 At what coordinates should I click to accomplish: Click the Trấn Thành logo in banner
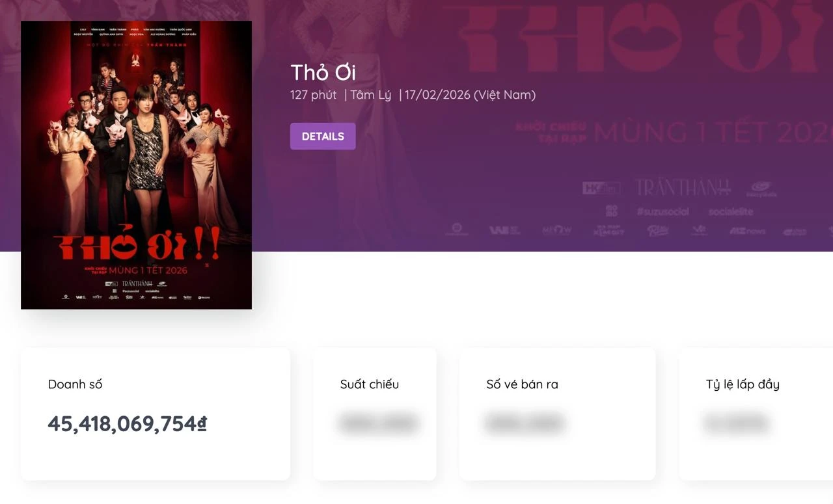683,187
